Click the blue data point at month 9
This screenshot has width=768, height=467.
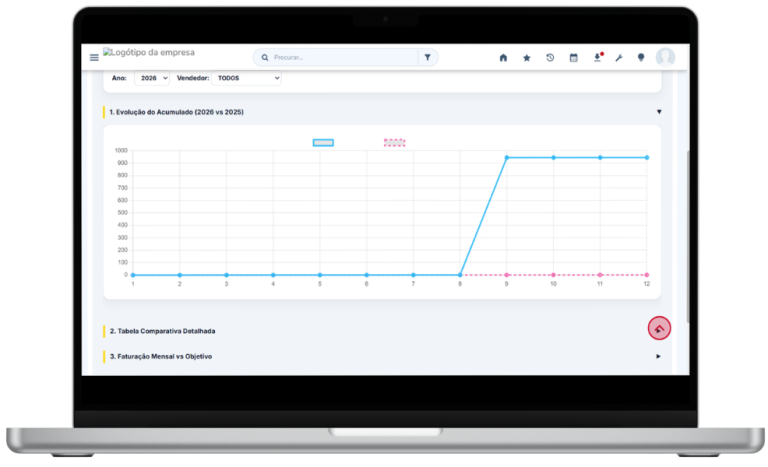pyautogui.click(x=507, y=158)
